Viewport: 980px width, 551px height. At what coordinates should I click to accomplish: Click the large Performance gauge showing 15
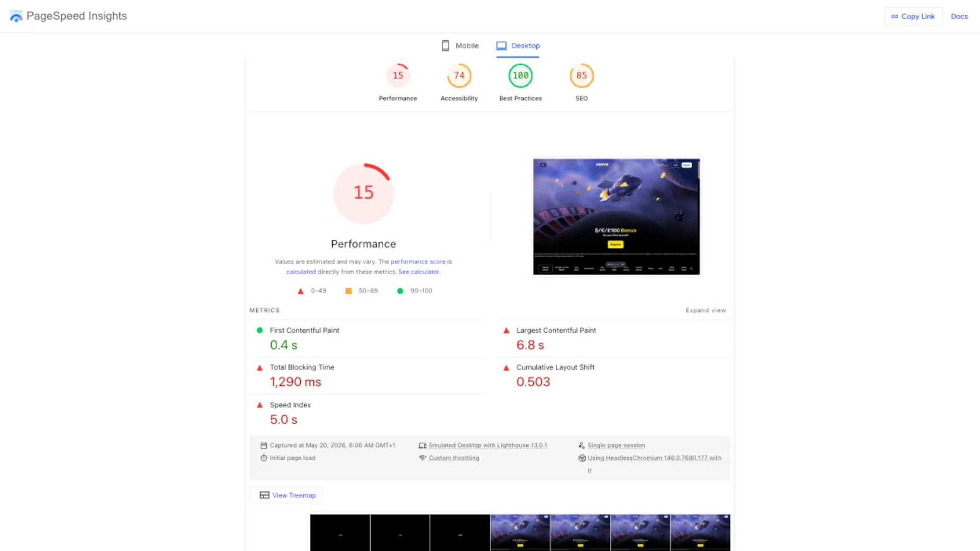[363, 193]
